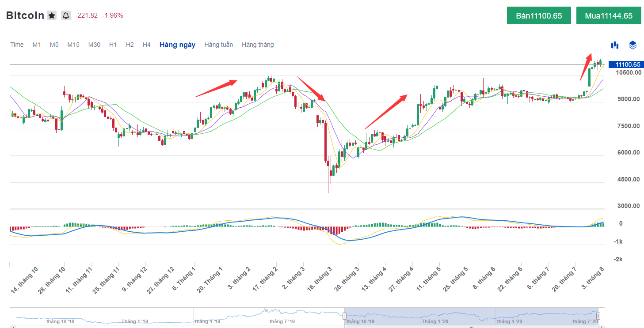Viewport: 644px width, 328px height.
Task: Open the chart type candlestick icon
Action: (x=614, y=45)
